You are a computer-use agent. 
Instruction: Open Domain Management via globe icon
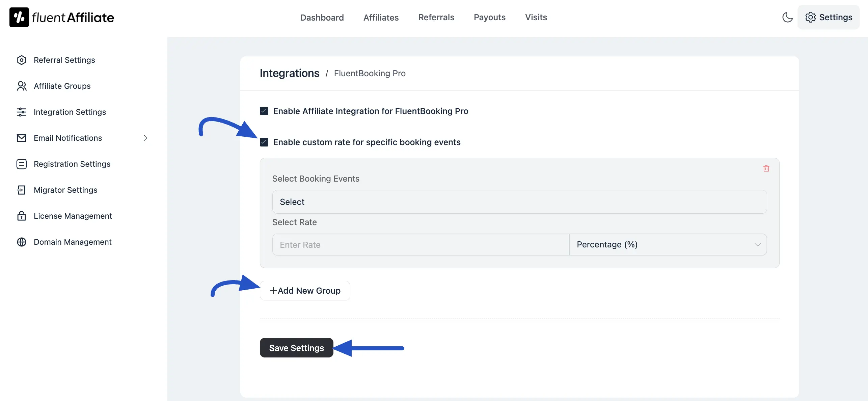coord(21,242)
